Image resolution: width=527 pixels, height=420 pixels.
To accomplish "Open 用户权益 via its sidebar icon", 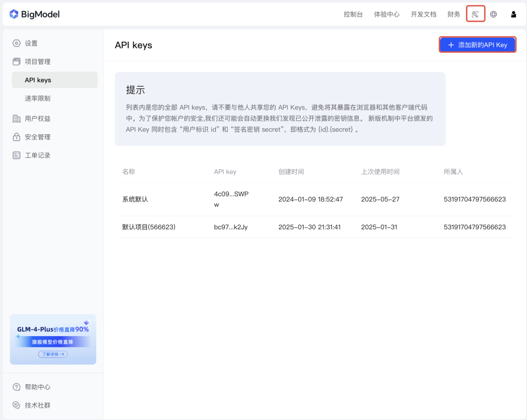I will point(16,118).
